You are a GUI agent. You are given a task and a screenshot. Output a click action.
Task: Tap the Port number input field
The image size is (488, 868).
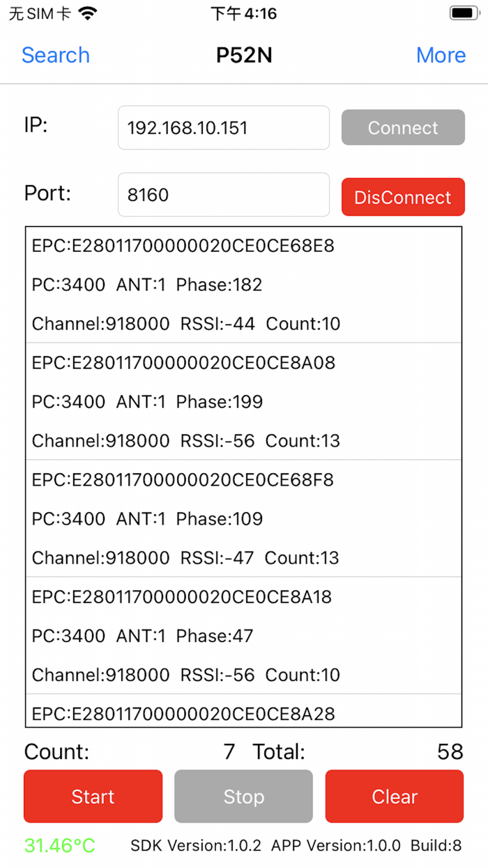pos(223,195)
